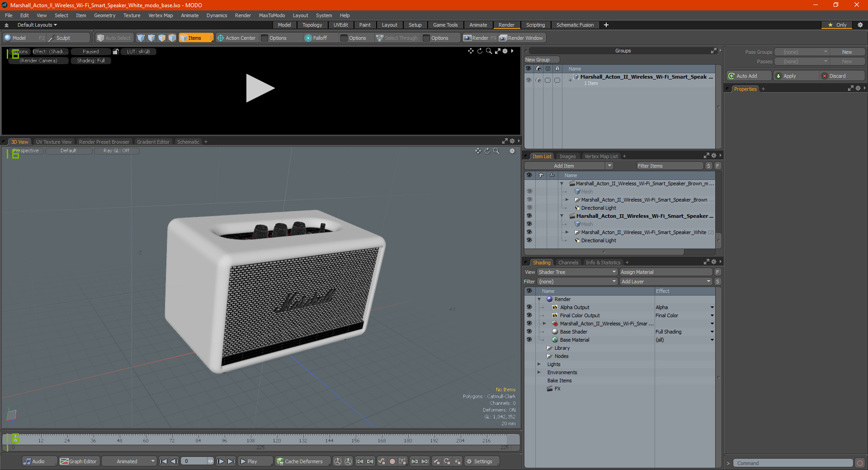Toggle visibility of the first Directional Light
868x470 pixels.
(x=529, y=208)
